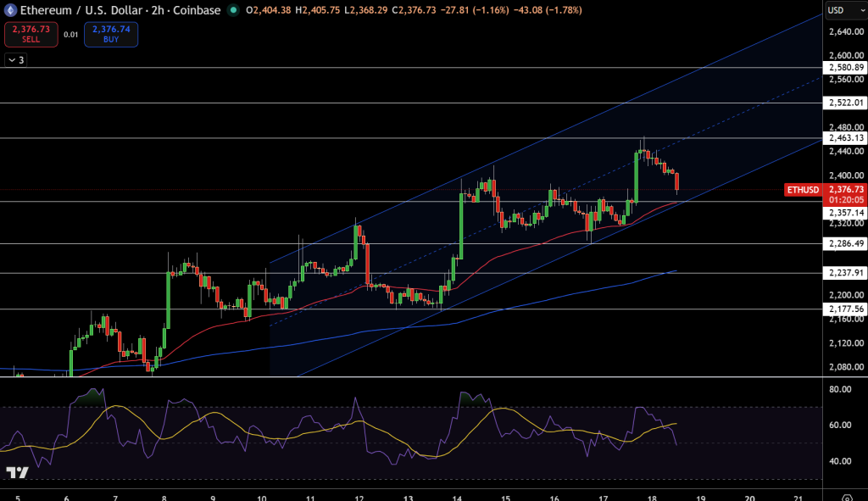Screen dimensions: 868x501
Task: Select the red ETHUSD price tag on the axis
Action: 803,190
